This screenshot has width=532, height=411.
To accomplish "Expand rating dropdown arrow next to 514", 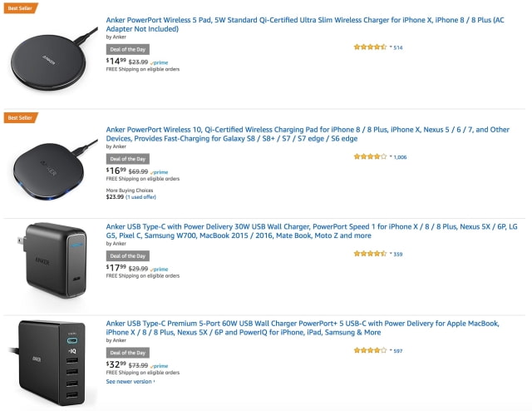I will tap(391, 47).
